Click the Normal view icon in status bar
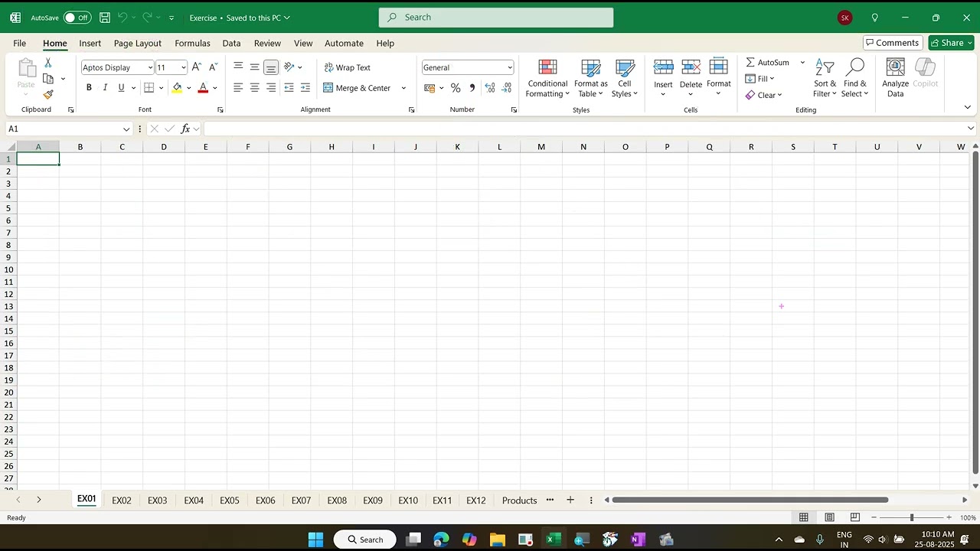Viewport: 980px width, 551px height. click(x=804, y=517)
